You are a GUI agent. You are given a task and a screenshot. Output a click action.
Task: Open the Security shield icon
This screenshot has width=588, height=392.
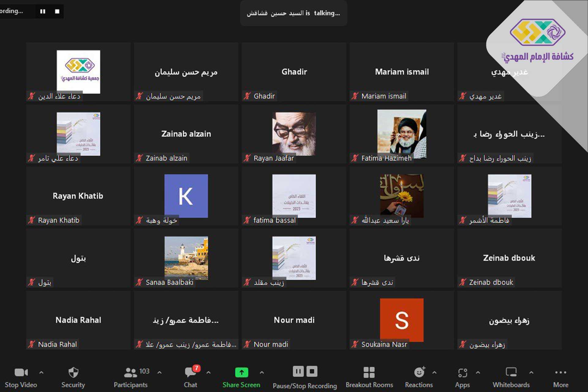coord(73,372)
